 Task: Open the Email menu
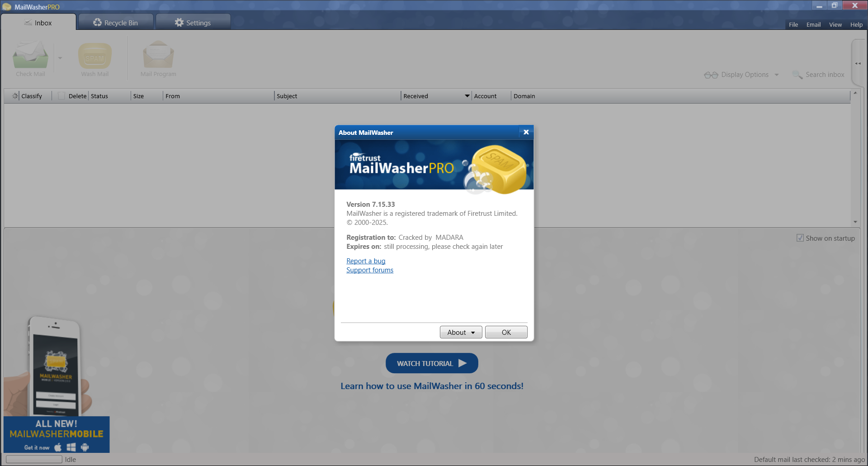(813, 24)
